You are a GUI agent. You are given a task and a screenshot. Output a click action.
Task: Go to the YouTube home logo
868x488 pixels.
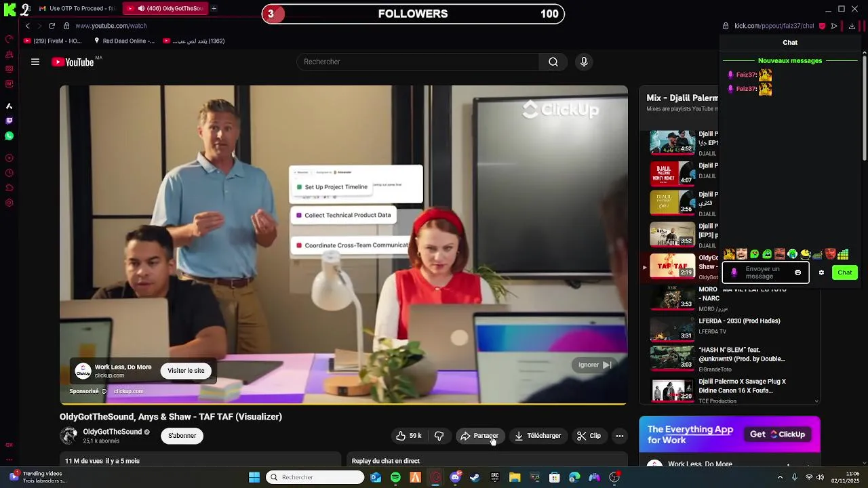(73, 62)
